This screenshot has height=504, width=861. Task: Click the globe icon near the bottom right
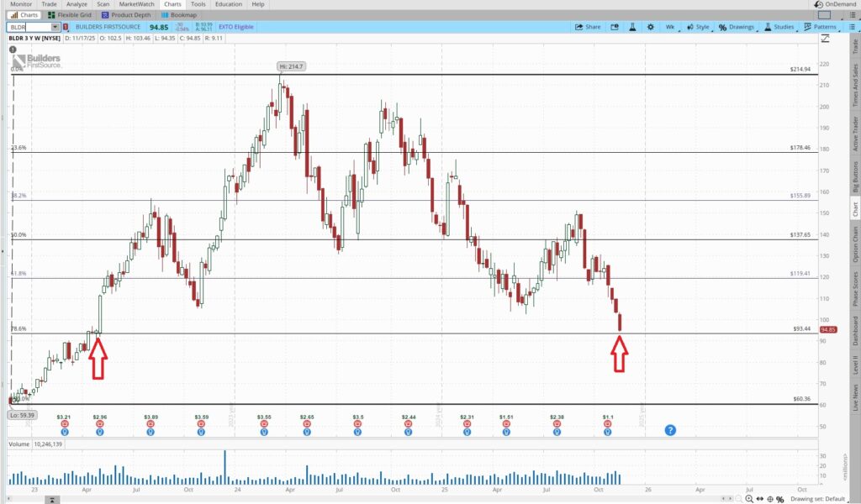tap(770, 499)
